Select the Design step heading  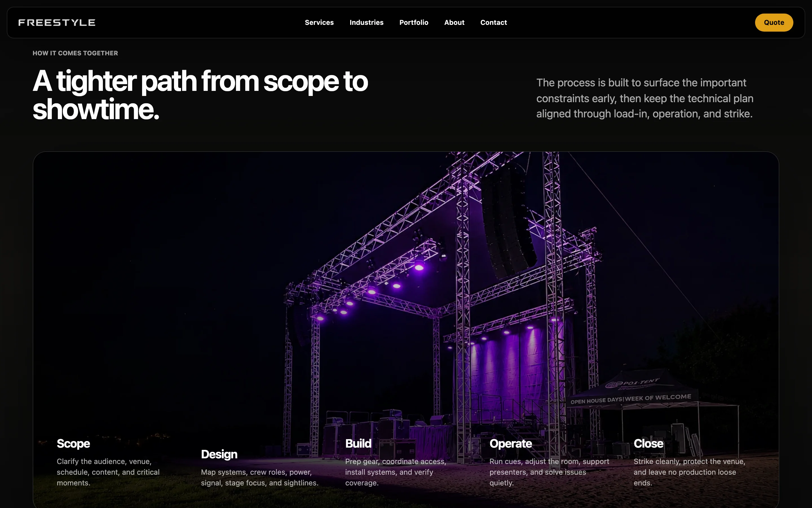(219, 454)
